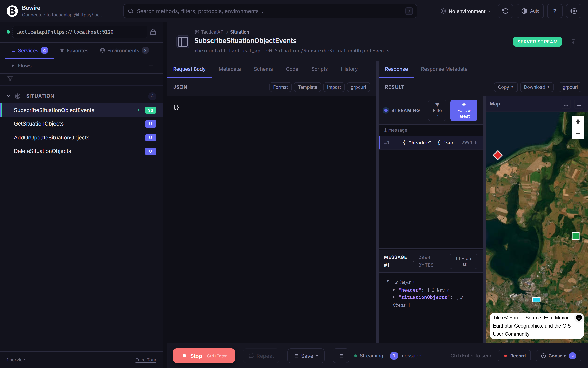The height and width of the screenshot is (368, 588).
Task: Stop the running stream
Action: pyautogui.click(x=204, y=356)
